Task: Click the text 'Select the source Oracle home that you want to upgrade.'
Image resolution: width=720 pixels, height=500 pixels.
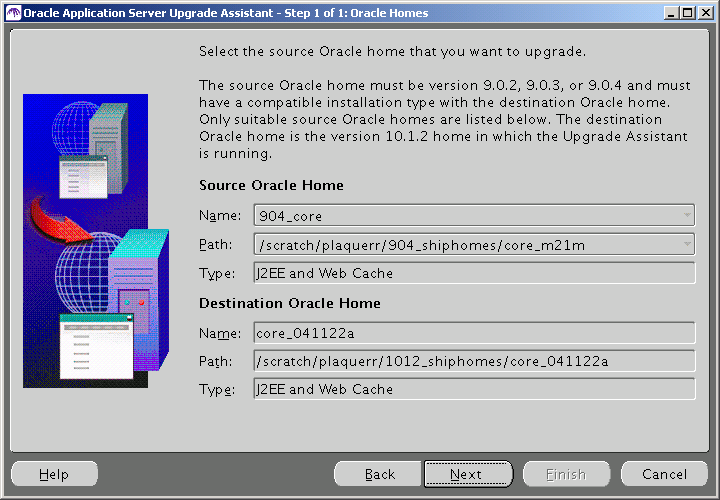Action: (392, 51)
